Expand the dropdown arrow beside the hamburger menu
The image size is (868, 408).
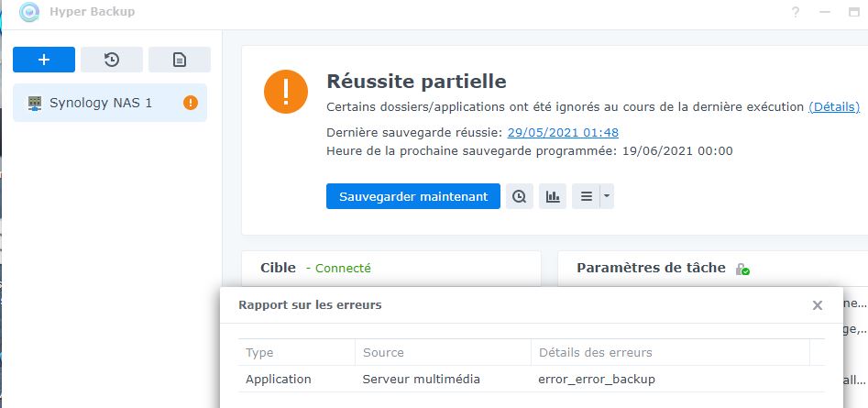[607, 196]
